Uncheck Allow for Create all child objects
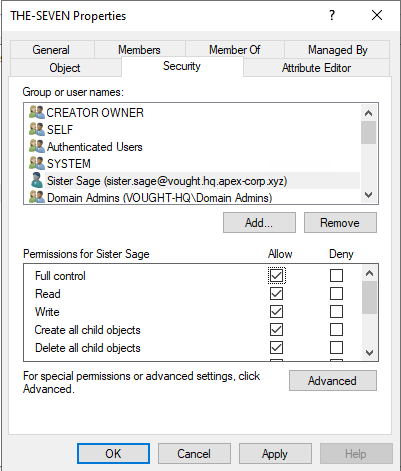 tap(276, 330)
